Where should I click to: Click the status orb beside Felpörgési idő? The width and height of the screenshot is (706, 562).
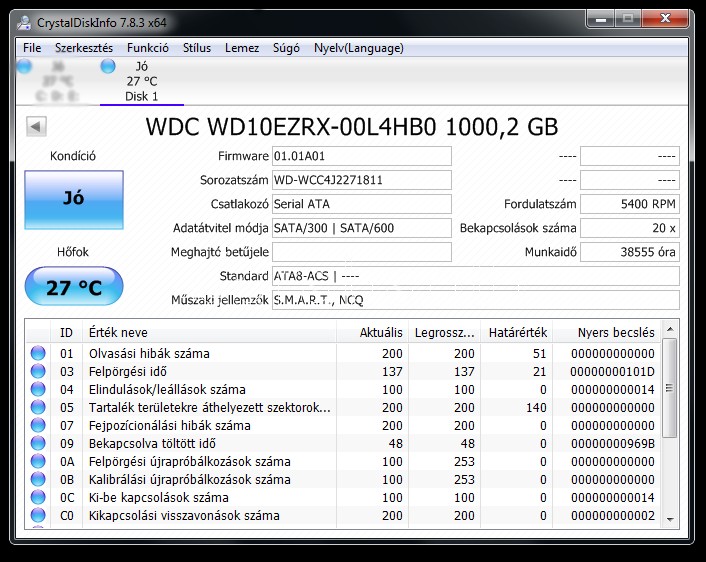[x=38, y=371]
